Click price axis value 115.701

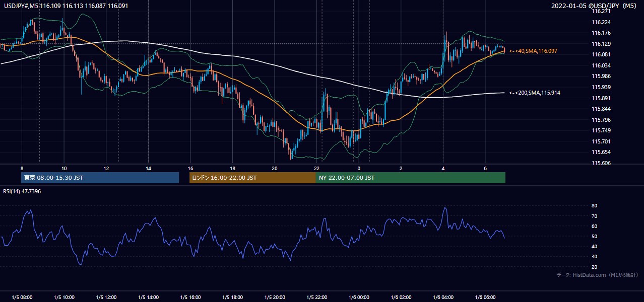(601, 141)
